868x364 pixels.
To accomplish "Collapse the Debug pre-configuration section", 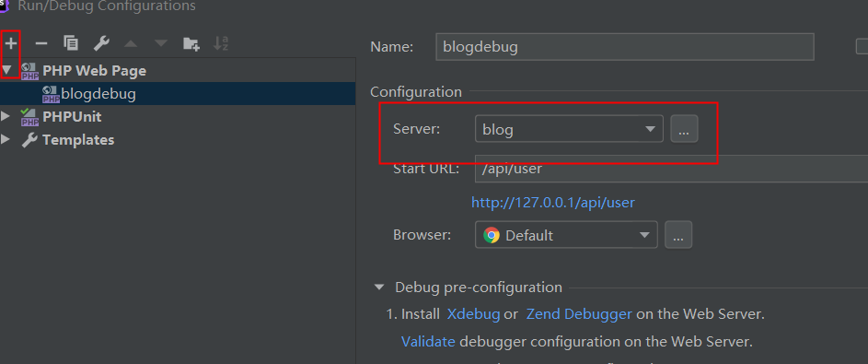I will click(x=379, y=287).
